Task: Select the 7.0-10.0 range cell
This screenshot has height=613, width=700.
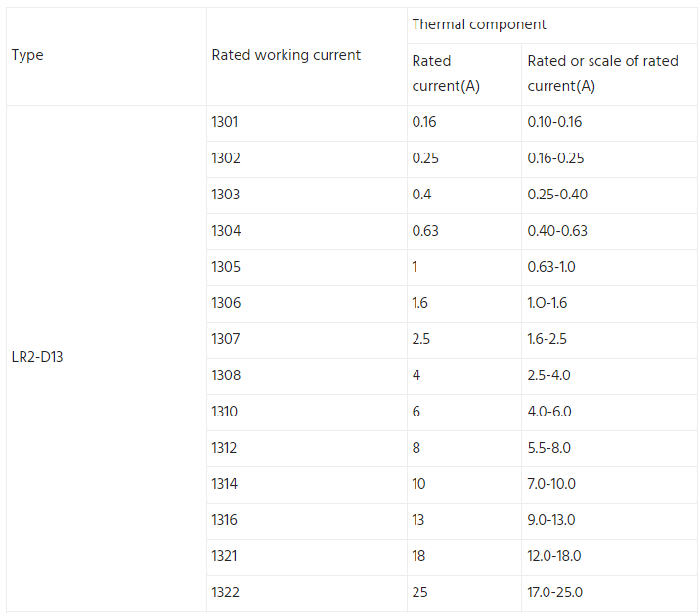Action: tap(609, 485)
